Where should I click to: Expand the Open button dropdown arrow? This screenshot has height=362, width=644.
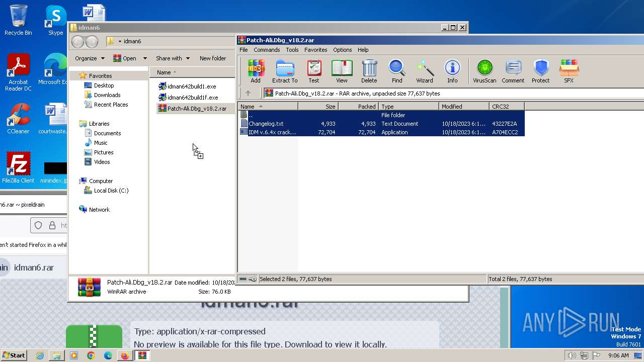(145, 58)
